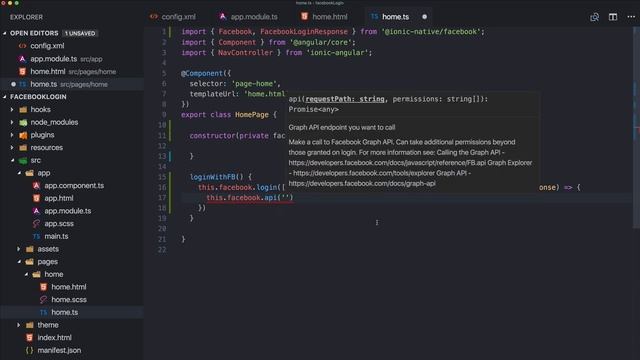Click JSON braces icon next to manifest.json
This screenshot has width=640, height=360.
pos(29,350)
